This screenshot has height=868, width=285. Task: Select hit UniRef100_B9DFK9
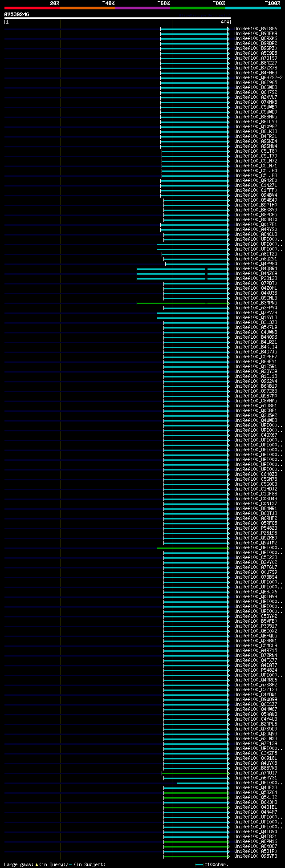[256, 33]
